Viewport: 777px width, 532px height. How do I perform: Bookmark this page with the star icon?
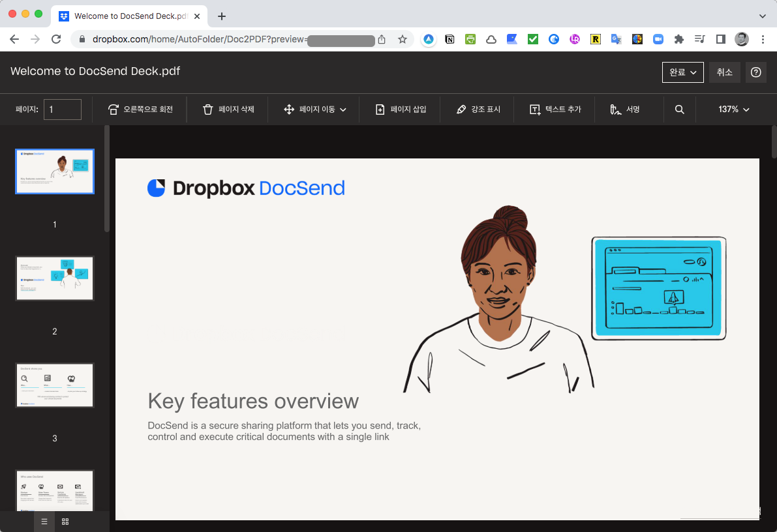(403, 39)
